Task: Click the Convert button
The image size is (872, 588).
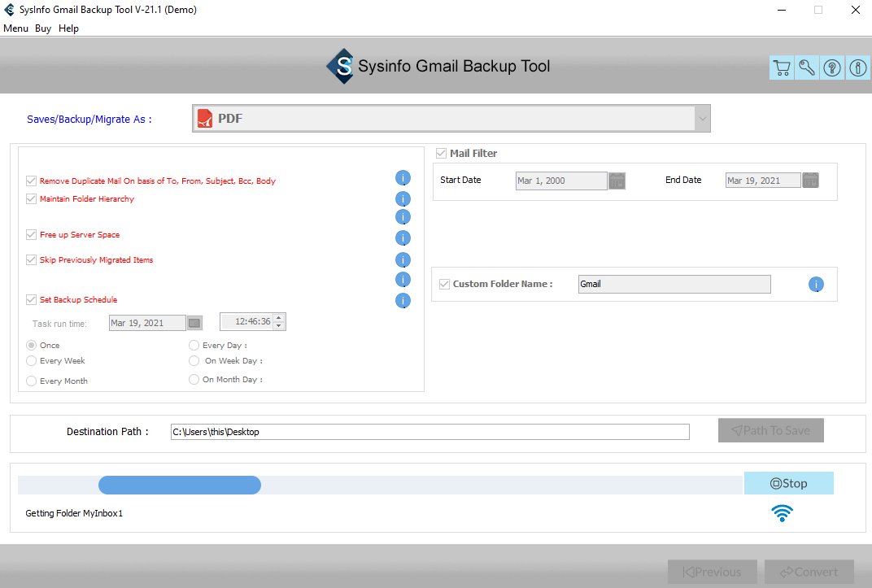Action: click(809, 572)
